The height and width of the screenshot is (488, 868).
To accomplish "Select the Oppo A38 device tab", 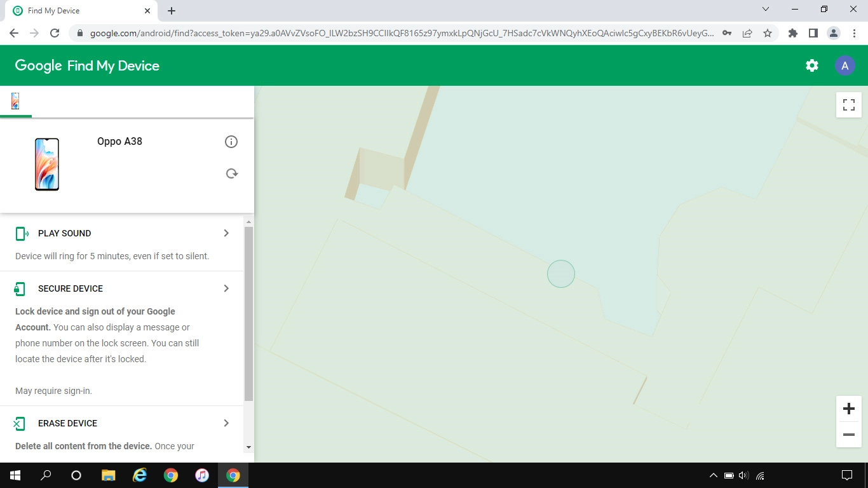I will tap(15, 101).
